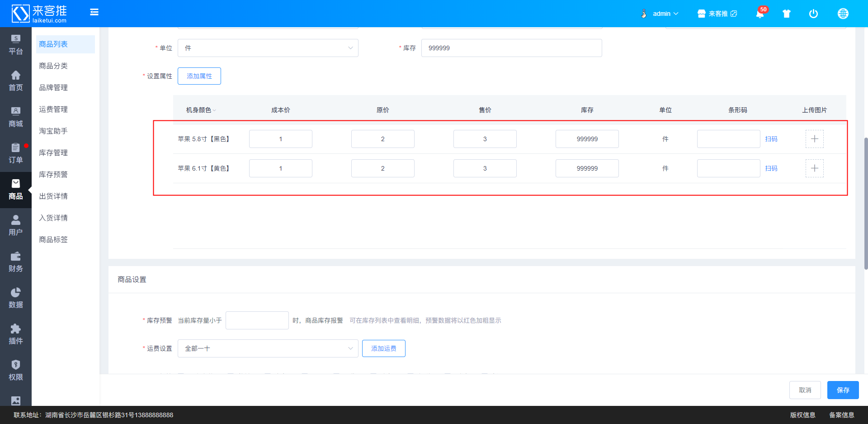Screen dimensions: 868x424
Task: Select 运费管理 submenu item
Action: click(x=66, y=110)
